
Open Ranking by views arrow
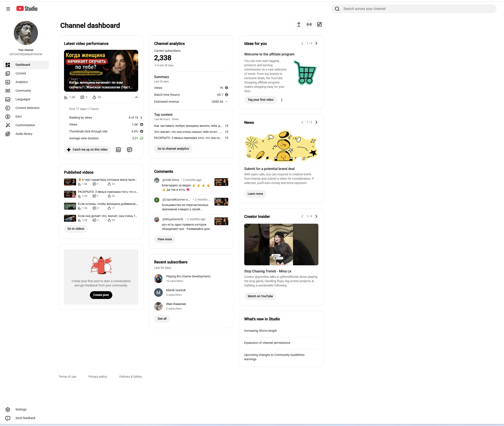[141, 118]
